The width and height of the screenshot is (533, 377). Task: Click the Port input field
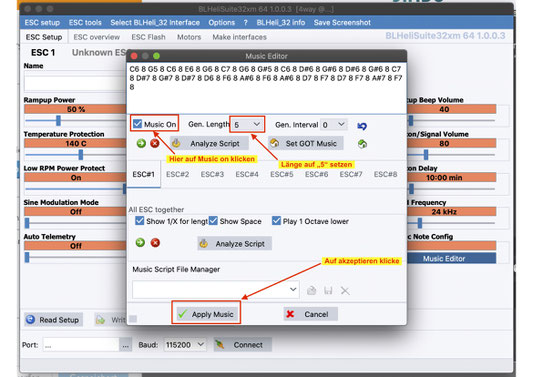(x=81, y=345)
